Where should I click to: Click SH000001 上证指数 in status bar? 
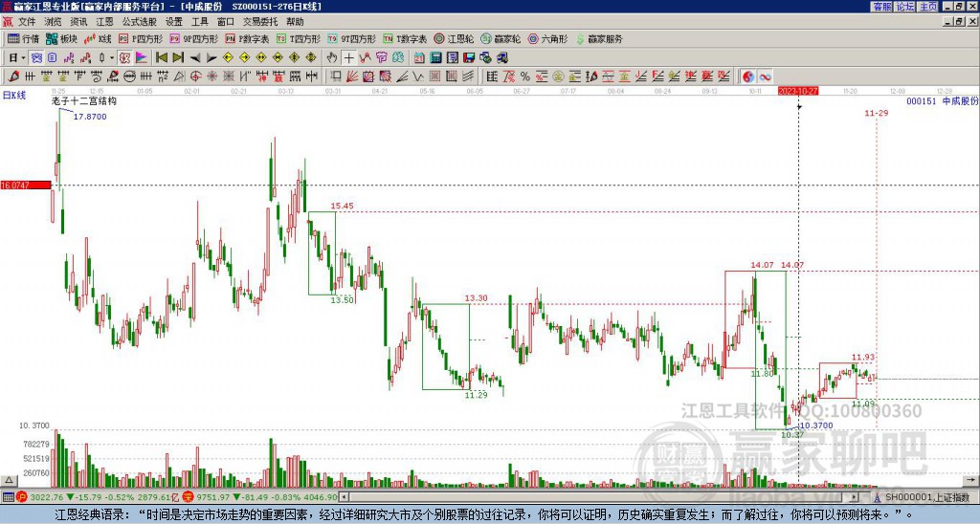926,497
